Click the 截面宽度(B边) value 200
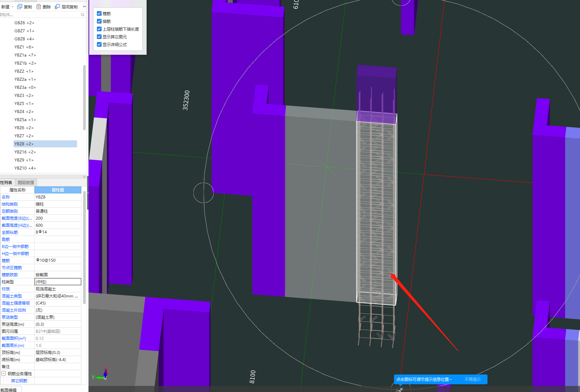The width and height of the screenshot is (580, 392). pos(58,218)
